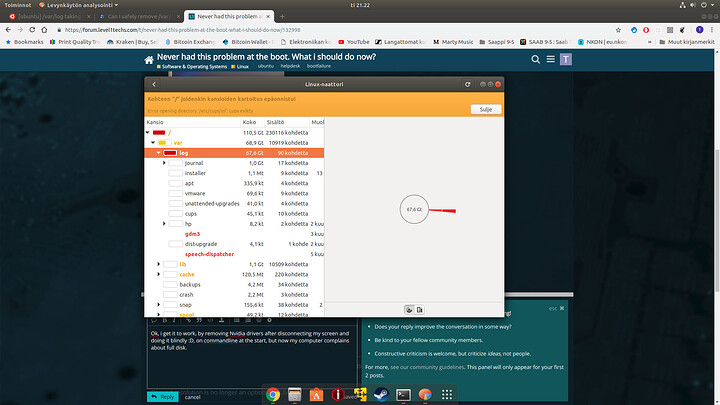Open the community guidelines link
The height and width of the screenshot is (405, 720).
[427, 367]
